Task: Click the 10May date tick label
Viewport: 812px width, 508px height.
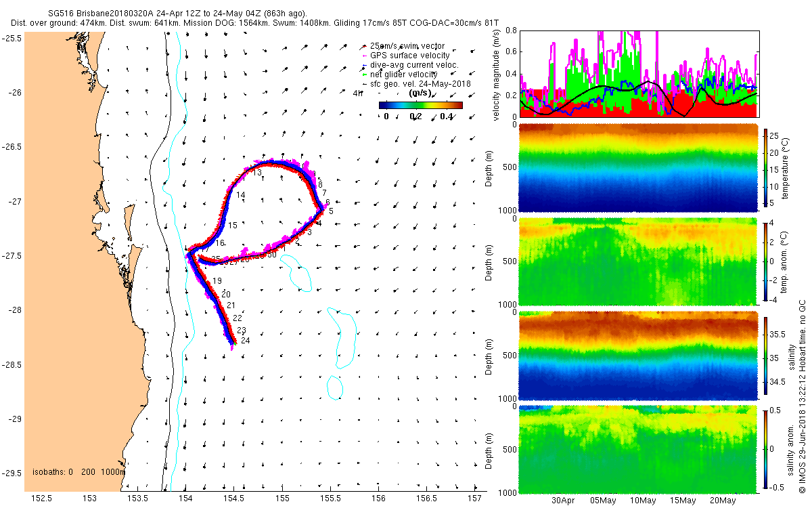Action: tap(643, 501)
